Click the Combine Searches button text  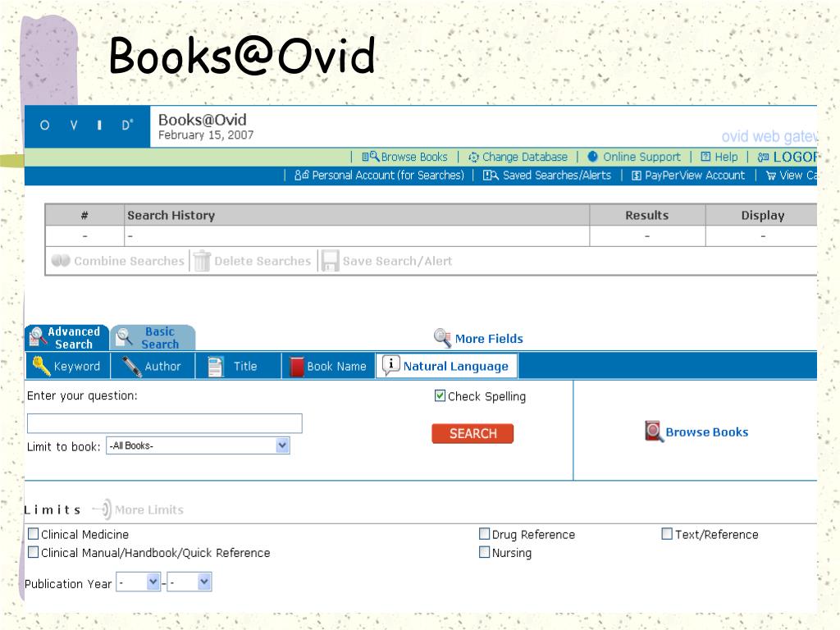pyautogui.click(x=129, y=261)
